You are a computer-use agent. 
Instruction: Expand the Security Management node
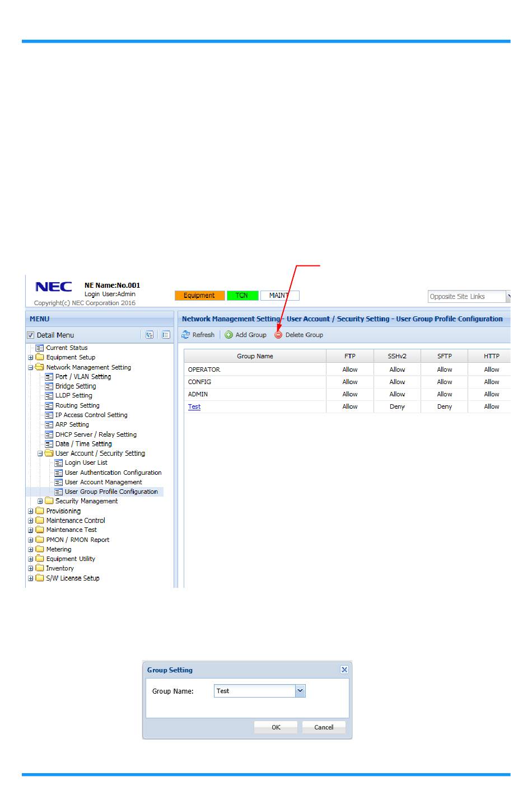(40, 502)
